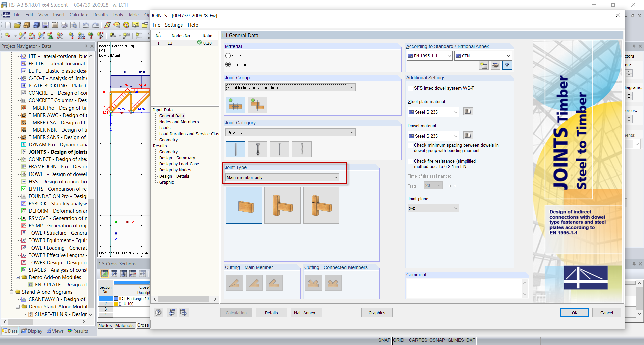The image size is (644, 345).
Task: Select the first Joint Group connection icon
Action: pyautogui.click(x=235, y=105)
